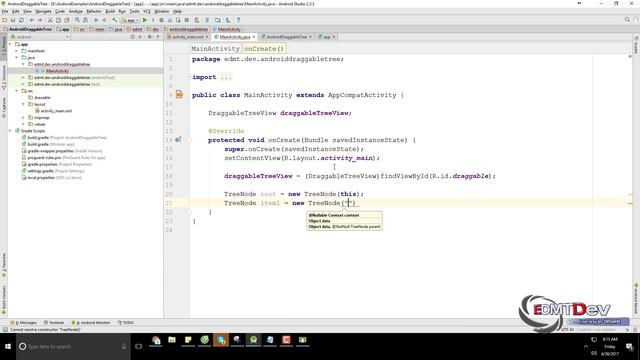Click the taskbar clock showing 8:15 AM
Screen dimensions: 640x360
pos(610,346)
